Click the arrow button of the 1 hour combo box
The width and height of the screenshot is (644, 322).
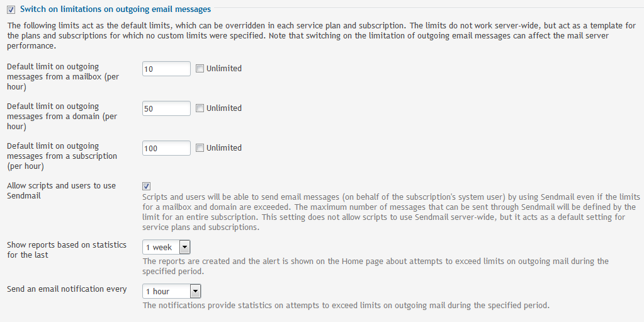(x=196, y=291)
